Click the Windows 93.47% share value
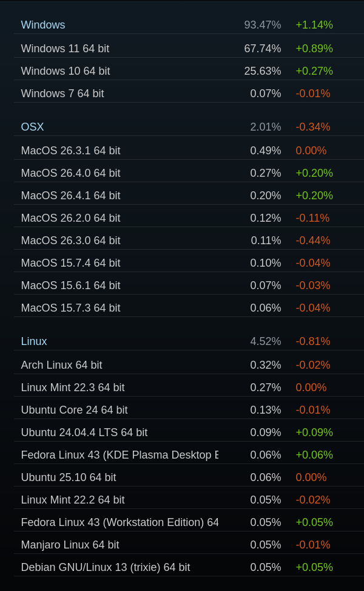 (262, 25)
